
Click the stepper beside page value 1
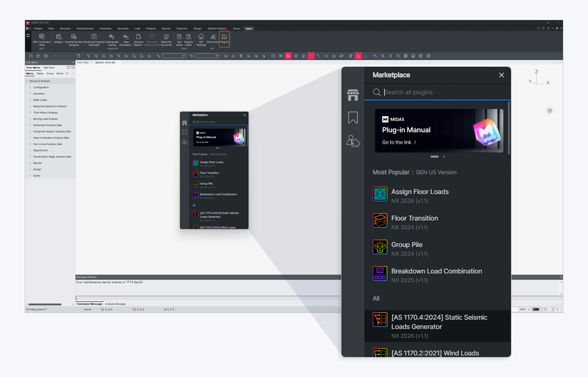pos(549,309)
